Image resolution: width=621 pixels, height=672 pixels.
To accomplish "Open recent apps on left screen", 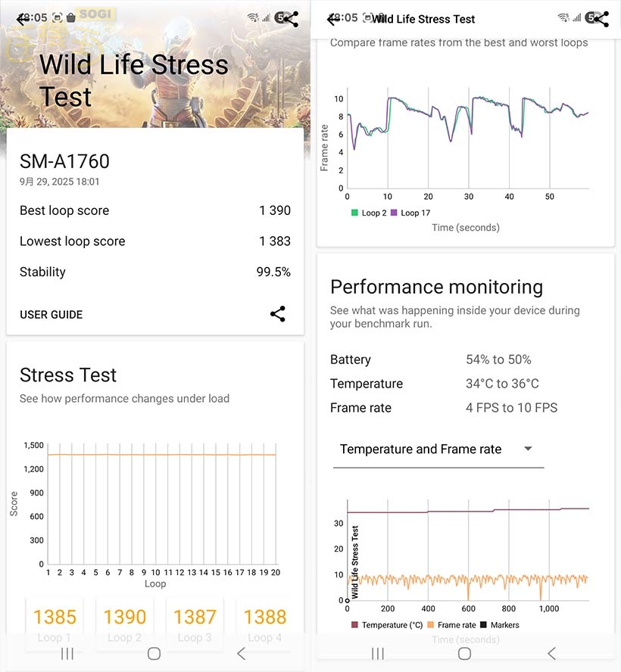I will [x=67, y=653].
